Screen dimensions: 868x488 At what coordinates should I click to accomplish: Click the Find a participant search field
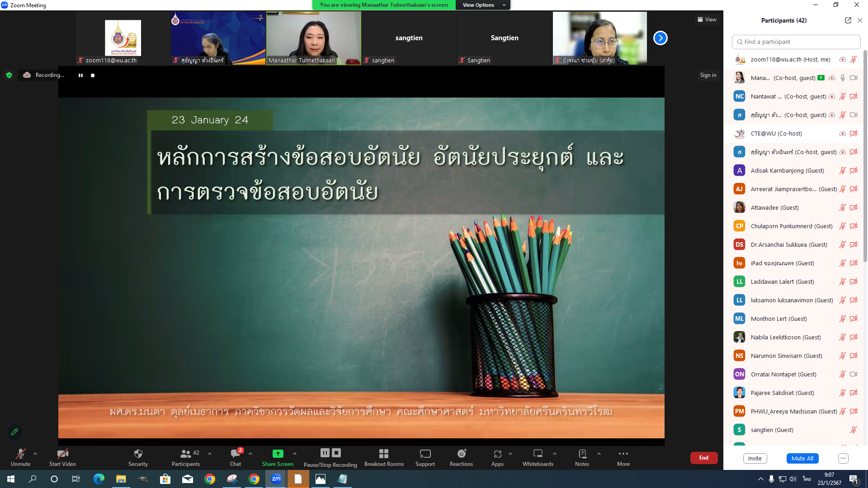[x=796, y=42]
